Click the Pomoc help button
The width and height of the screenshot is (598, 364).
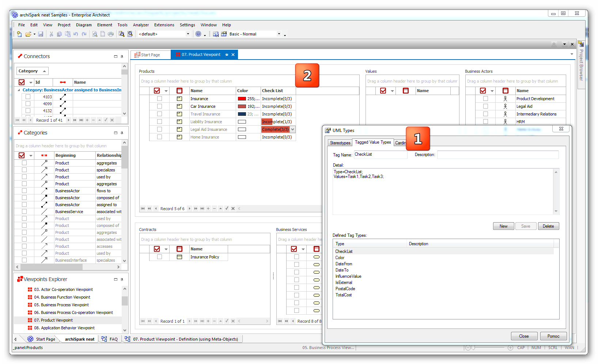pyautogui.click(x=553, y=336)
